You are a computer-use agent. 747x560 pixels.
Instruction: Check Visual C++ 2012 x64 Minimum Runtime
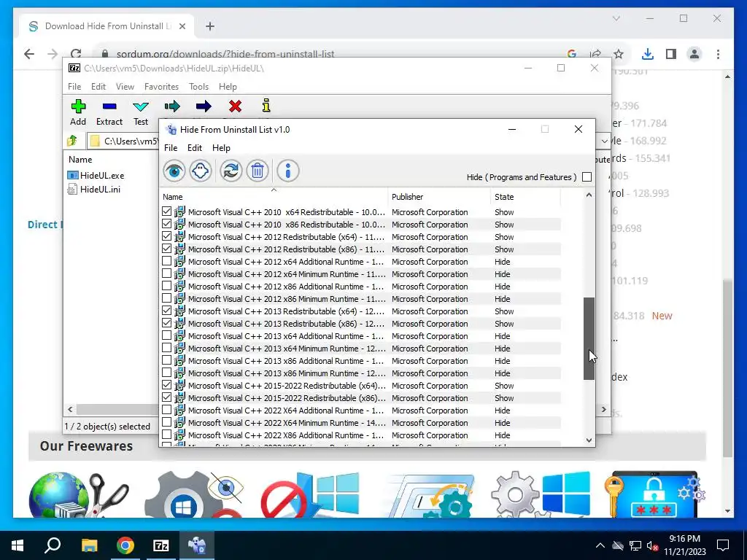pos(166,273)
